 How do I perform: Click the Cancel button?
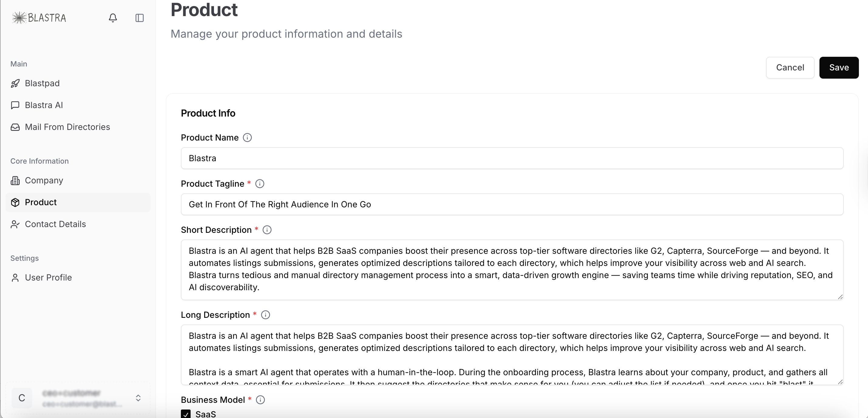pos(790,67)
